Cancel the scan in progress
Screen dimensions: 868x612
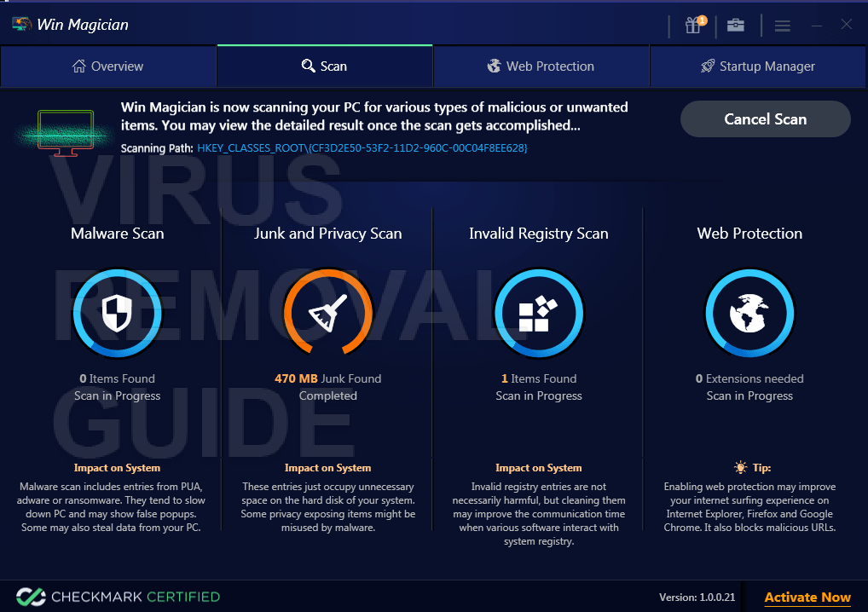point(765,119)
